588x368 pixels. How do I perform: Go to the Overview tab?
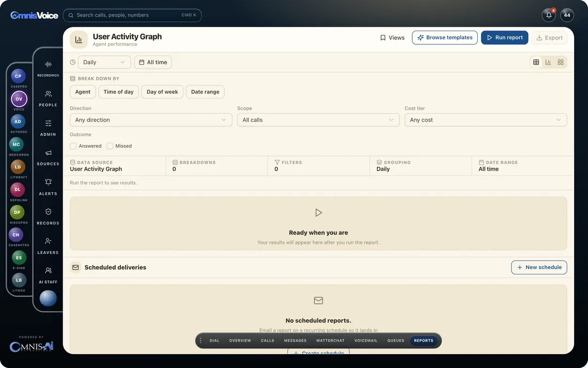[x=240, y=341]
